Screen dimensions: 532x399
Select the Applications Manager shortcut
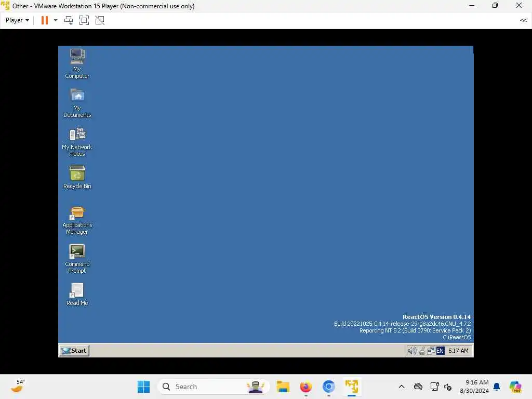[77, 220]
